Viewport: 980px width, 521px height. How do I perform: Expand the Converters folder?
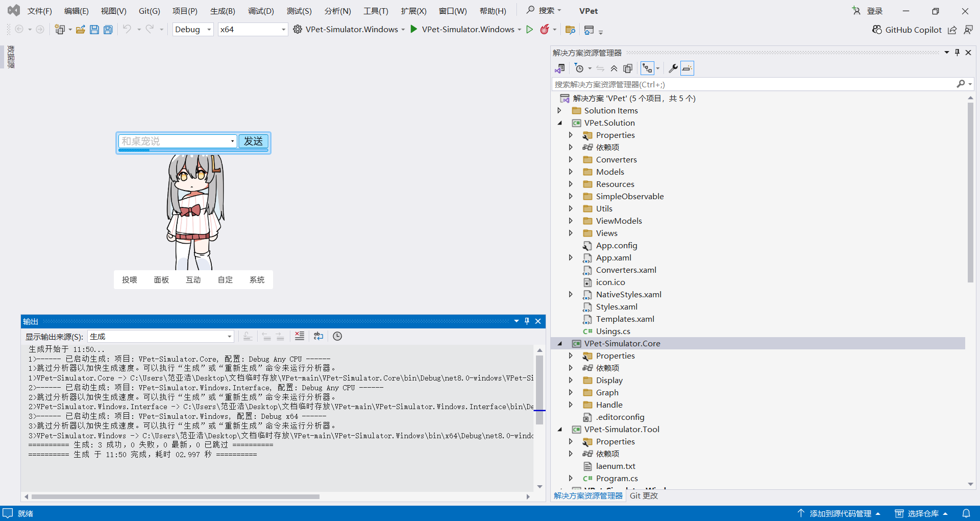click(x=571, y=159)
